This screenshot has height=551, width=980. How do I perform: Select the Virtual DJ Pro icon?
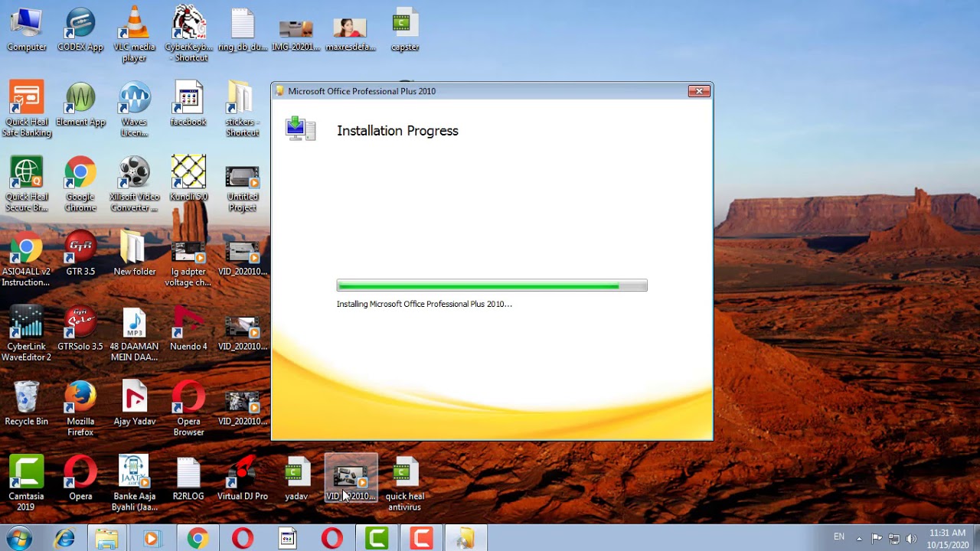pos(243,479)
